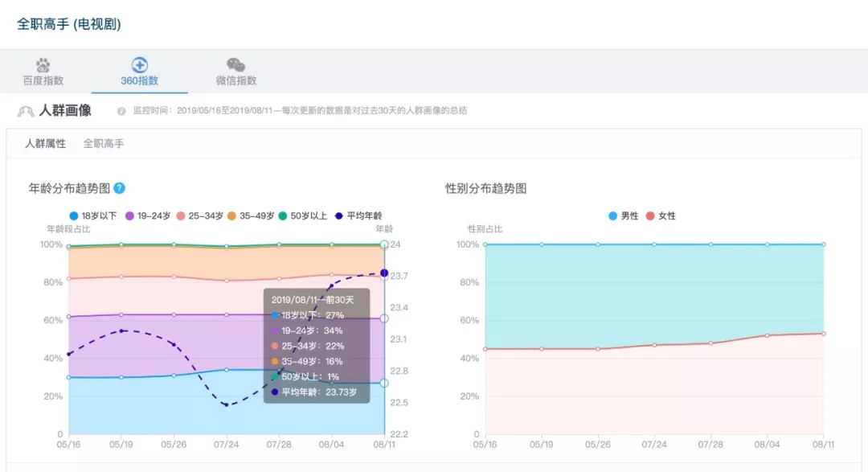This screenshot has height=472, width=868.
Task: Toggle the 18岁以下 legend series
Action: pos(93,216)
